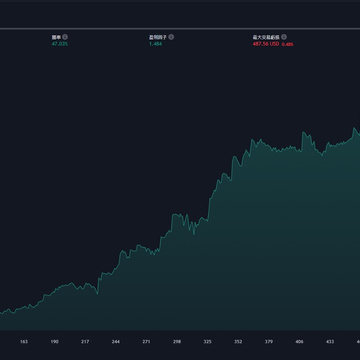Screen dimensions: 360x360
Task: Click the 163 trade number on axis
Action: click(24, 342)
